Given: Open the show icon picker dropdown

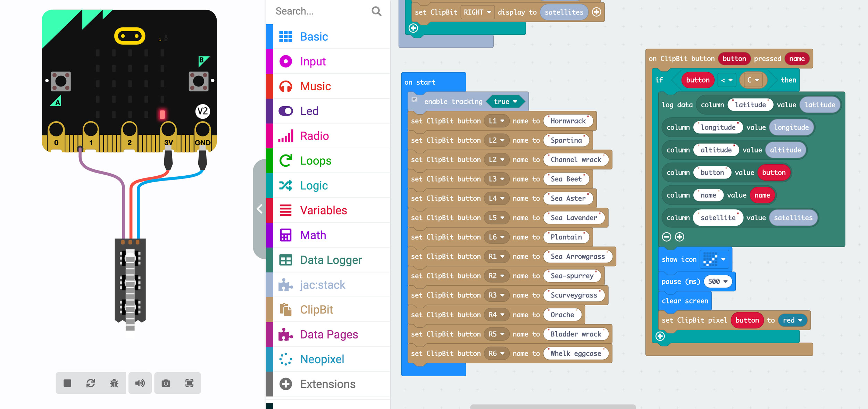Looking at the screenshot, I should (714, 259).
